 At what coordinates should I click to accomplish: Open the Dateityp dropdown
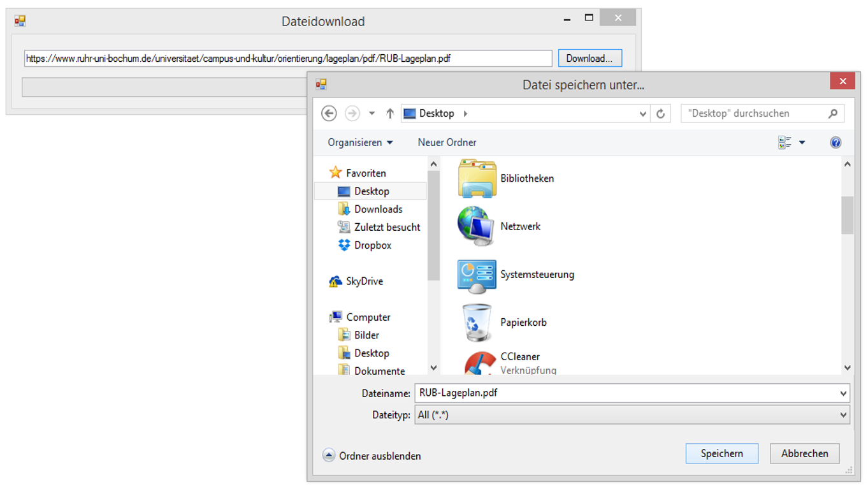pyautogui.click(x=843, y=414)
